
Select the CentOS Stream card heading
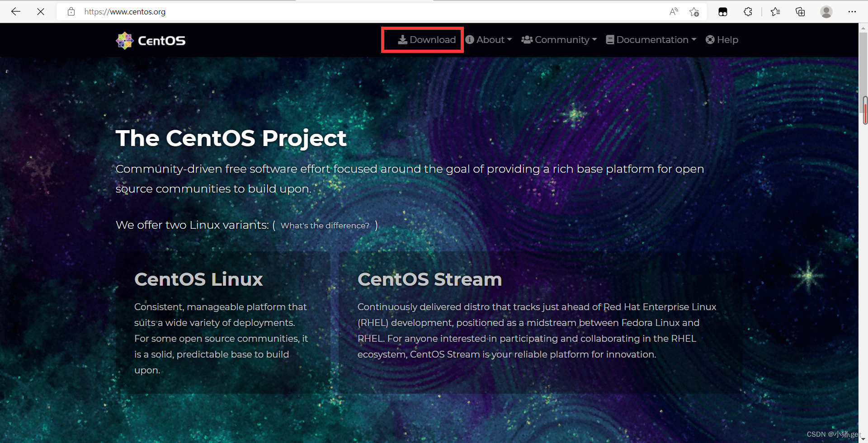click(x=430, y=279)
